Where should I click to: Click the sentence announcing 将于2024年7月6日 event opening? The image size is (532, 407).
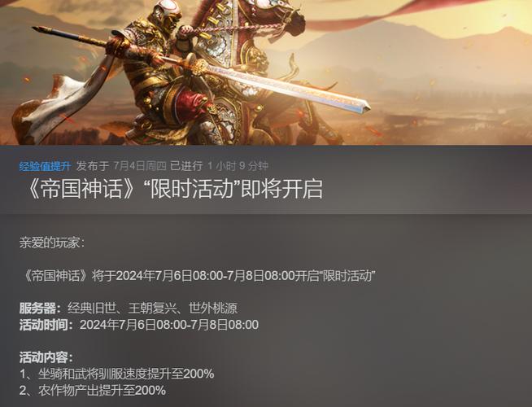pyautogui.click(x=198, y=276)
